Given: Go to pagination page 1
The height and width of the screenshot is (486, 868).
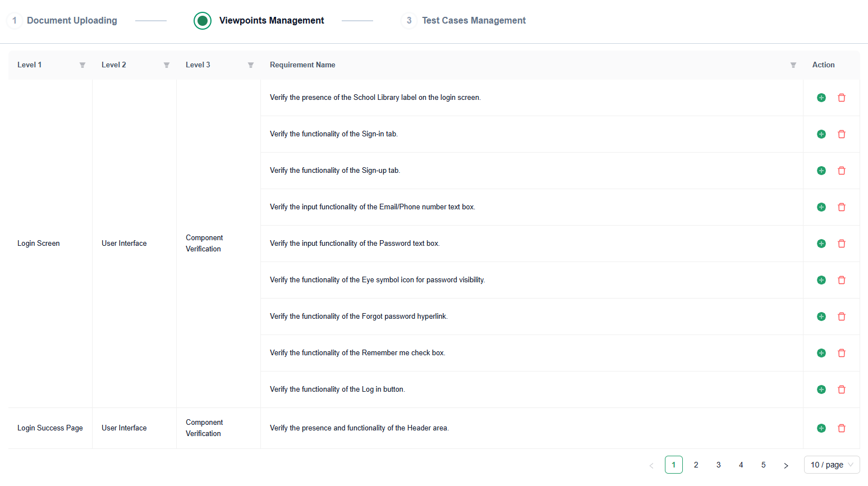Looking at the screenshot, I should pyautogui.click(x=674, y=465).
